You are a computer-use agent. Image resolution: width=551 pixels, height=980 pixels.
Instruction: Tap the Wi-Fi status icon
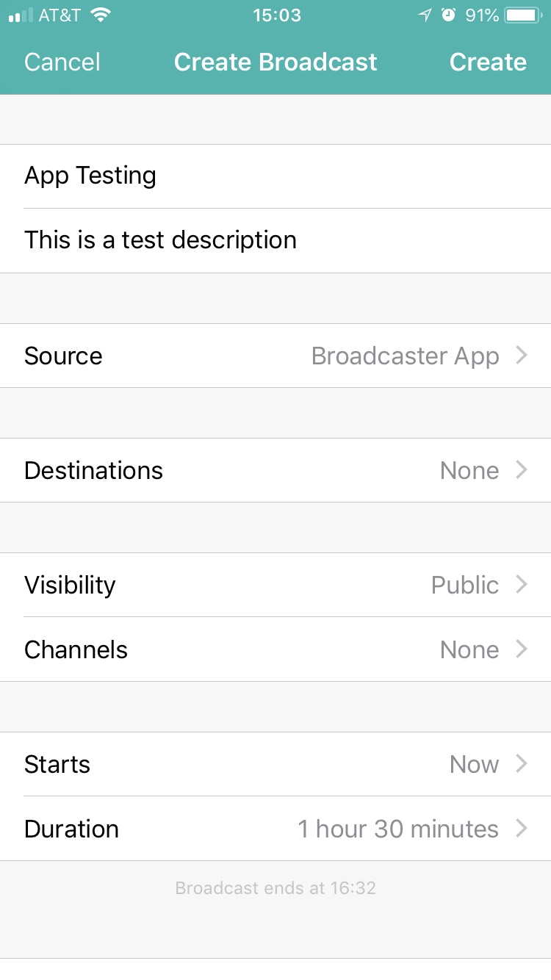point(101,15)
